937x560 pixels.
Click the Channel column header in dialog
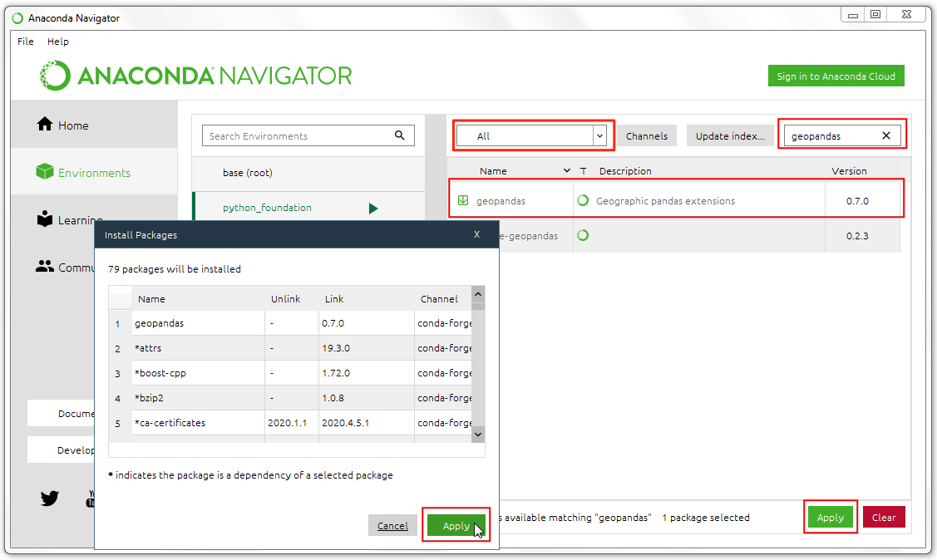(439, 298)
